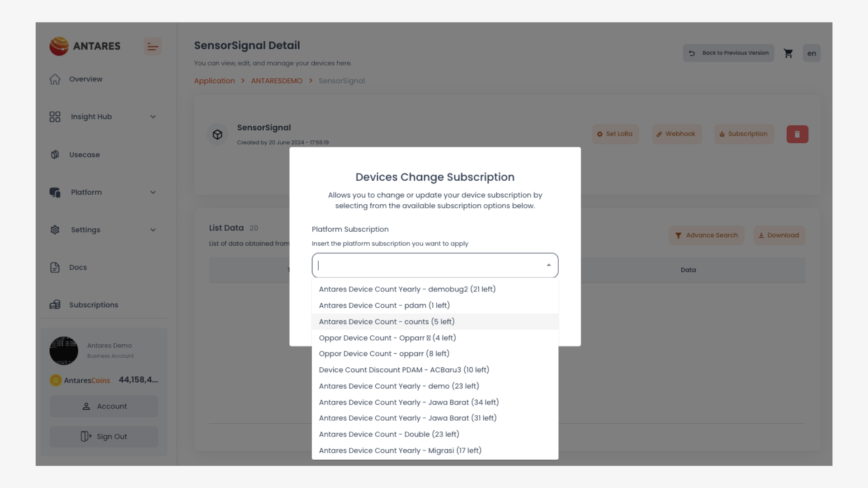Screen dimensions: 868x488
Task: Collapse the Platform Subscription dropdown arrow
Action: tap(548, 265)
